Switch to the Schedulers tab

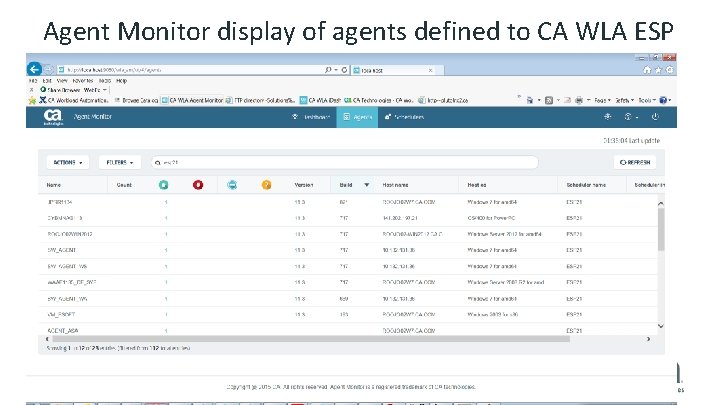point(404,117)
